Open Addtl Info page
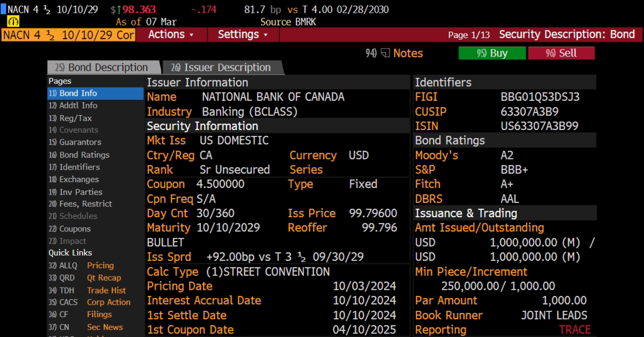 tap(73, 105)
